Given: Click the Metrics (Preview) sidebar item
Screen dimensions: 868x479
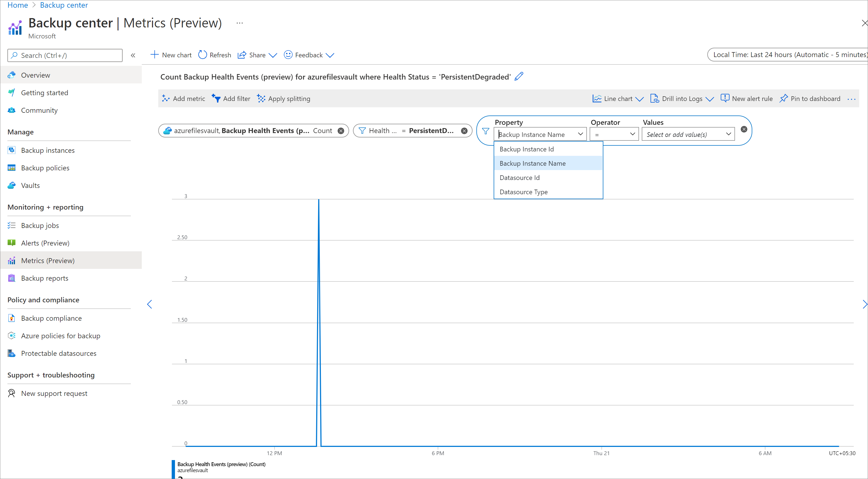Looking at the screenshot, I should 47,260.
